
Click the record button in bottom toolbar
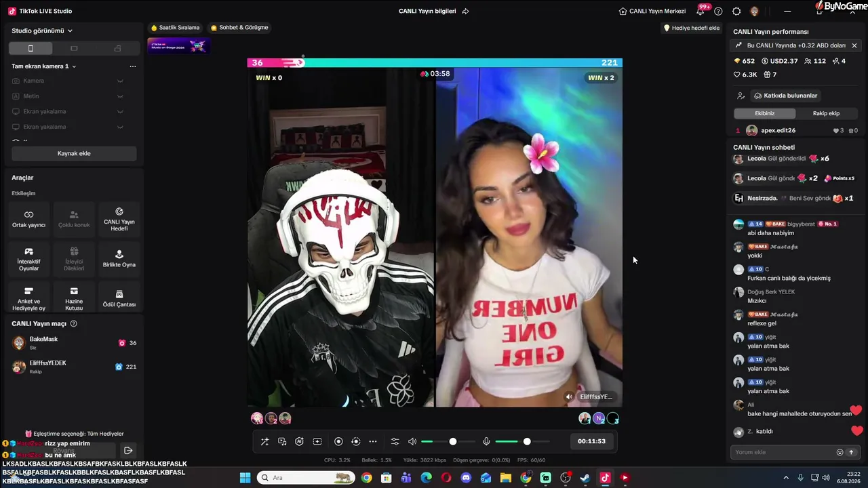338,441
